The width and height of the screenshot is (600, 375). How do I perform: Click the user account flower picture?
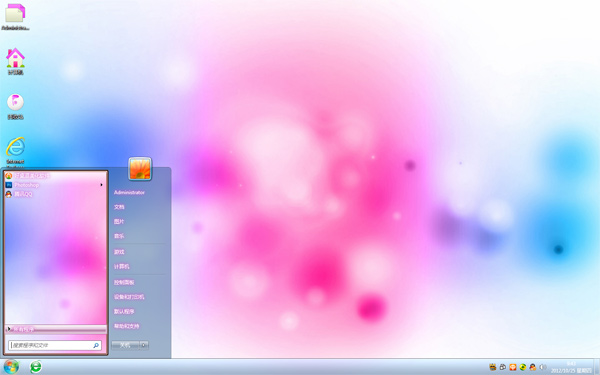[x=140, y=169]
